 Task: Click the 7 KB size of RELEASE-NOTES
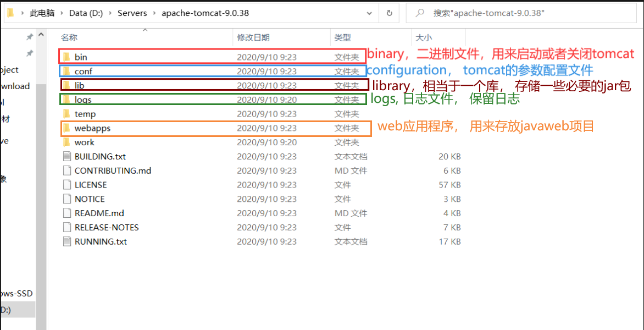(x=453, y=227)
